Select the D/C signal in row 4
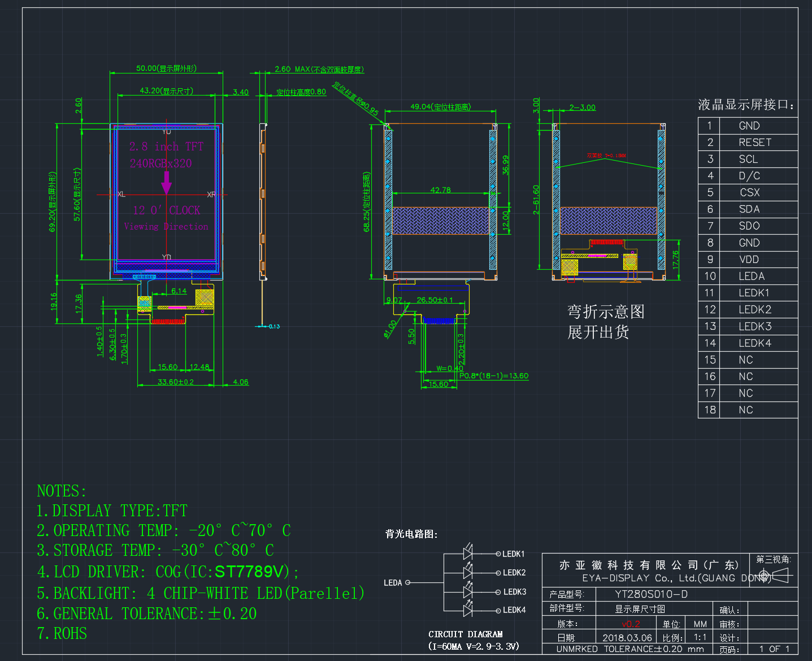812x661 pixels. click(x=749, y=176)
